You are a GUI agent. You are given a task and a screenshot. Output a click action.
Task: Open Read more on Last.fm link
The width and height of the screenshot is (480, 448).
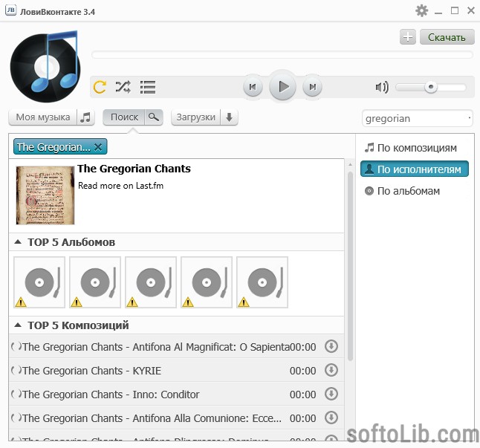coord(120,186)
